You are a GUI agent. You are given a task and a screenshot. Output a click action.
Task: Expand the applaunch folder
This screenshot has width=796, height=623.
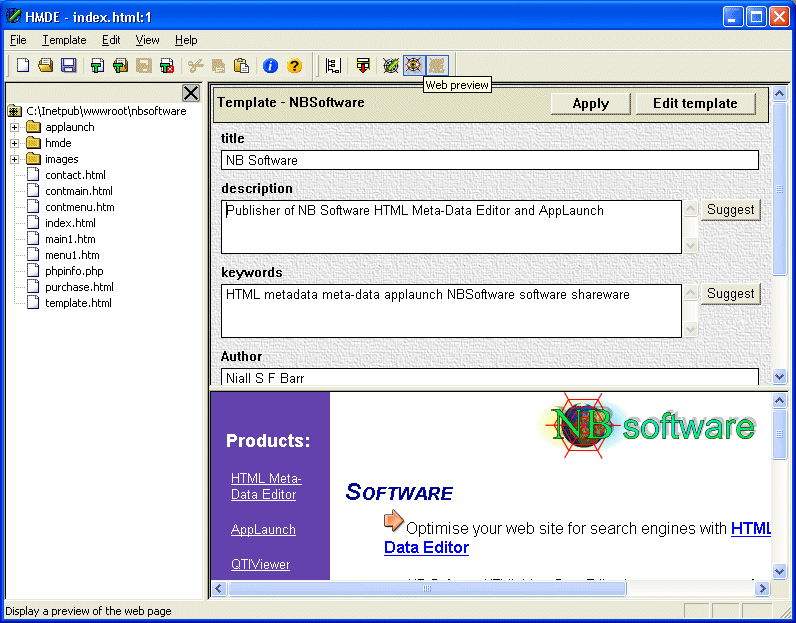tap(15, 127)
